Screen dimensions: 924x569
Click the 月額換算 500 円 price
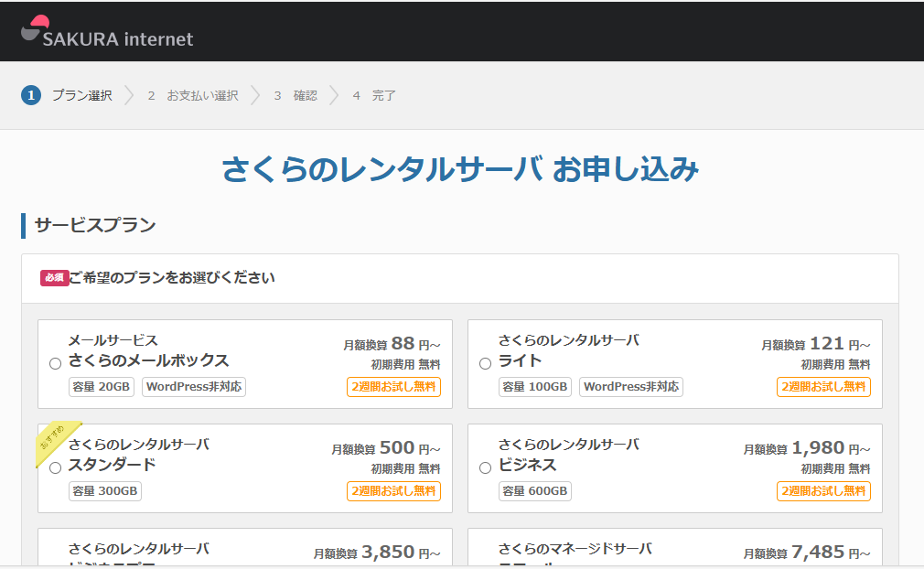coord(386,447)
